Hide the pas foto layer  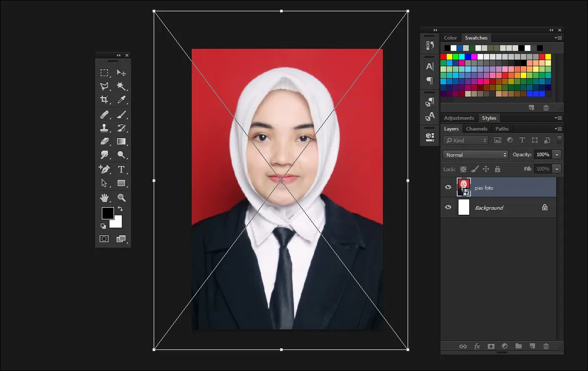click(x=448, y=187)
